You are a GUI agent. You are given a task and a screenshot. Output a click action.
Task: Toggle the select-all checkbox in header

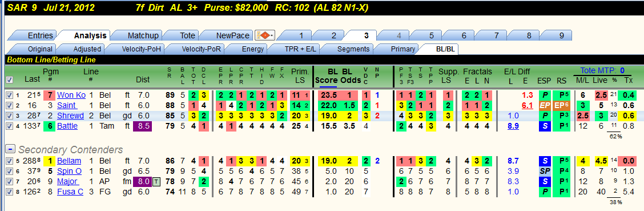(x=10, y=79)
